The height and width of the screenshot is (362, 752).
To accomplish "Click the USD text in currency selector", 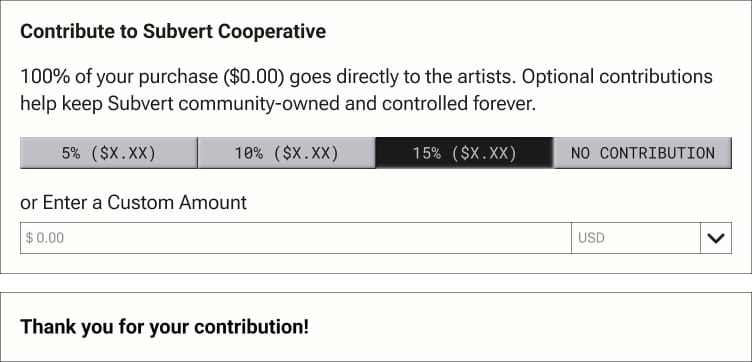I will pos(591,238).
